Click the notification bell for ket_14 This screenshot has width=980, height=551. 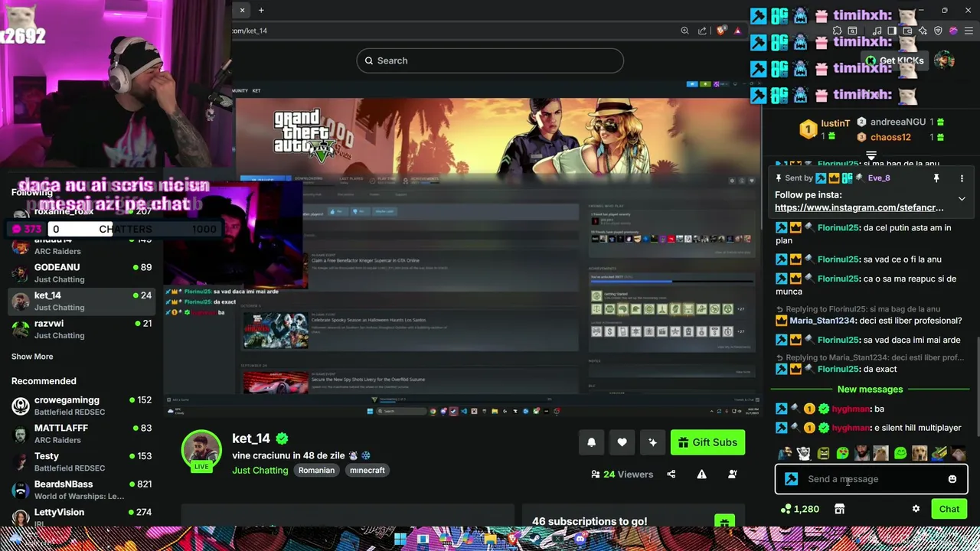click(x=591, y=442)
